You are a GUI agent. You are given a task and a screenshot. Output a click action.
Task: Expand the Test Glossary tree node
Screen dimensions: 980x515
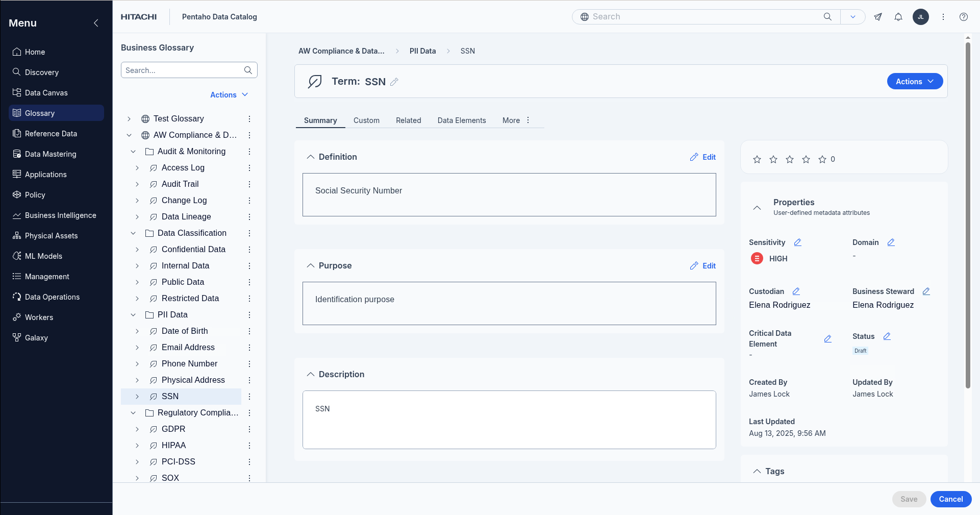point(129,119)
